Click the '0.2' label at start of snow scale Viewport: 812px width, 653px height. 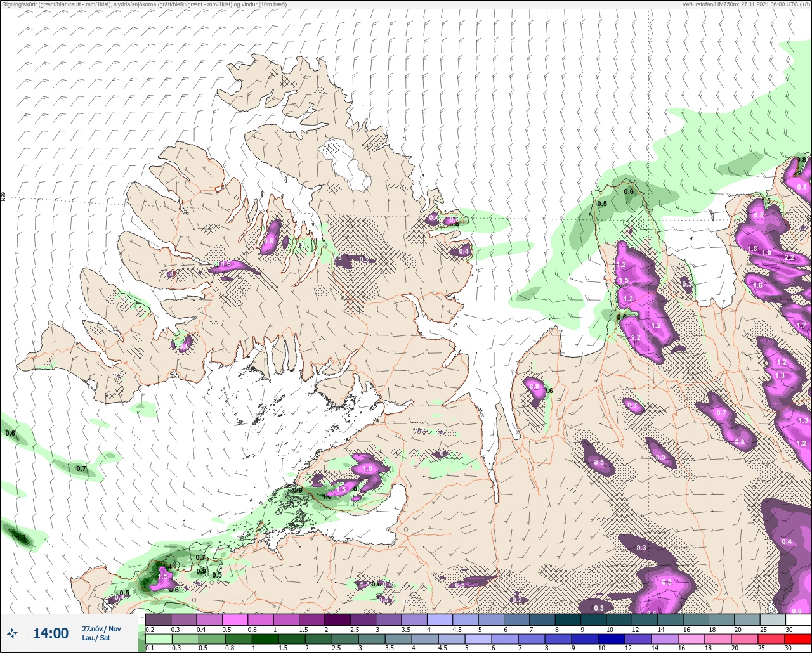point(150,629)
